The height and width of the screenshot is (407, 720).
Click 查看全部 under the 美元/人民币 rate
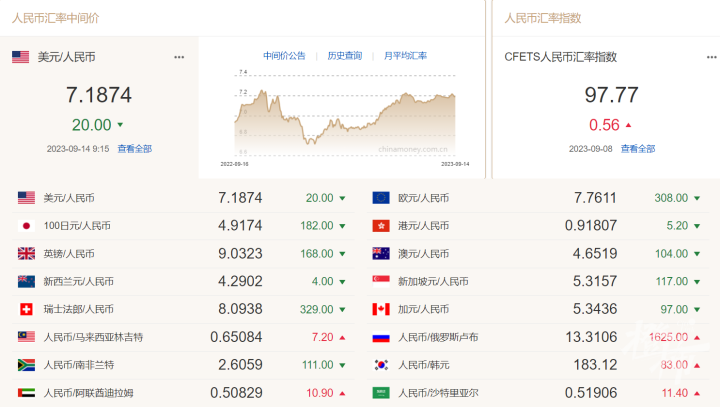[134, 148]
